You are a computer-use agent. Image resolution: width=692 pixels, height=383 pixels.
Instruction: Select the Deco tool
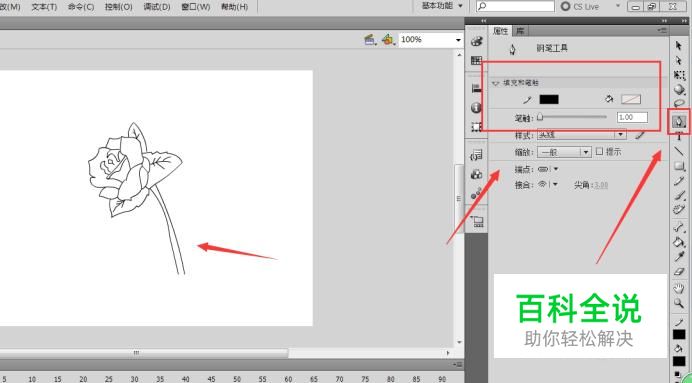tap(679, 210)
